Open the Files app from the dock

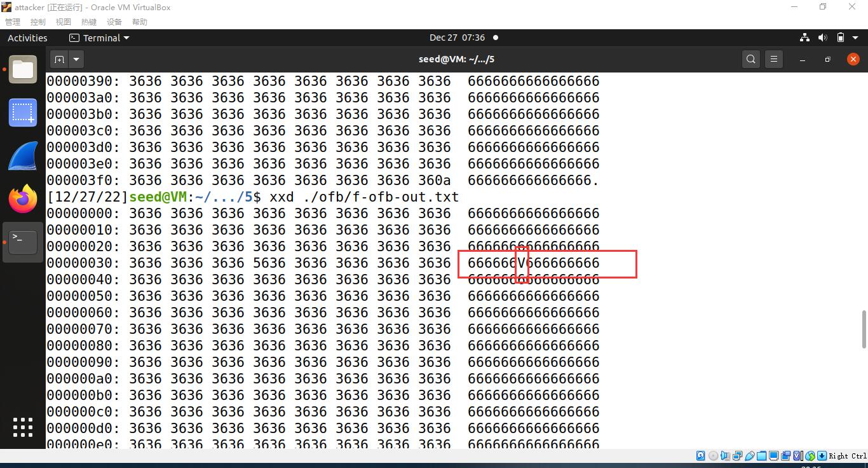point(23,69)
